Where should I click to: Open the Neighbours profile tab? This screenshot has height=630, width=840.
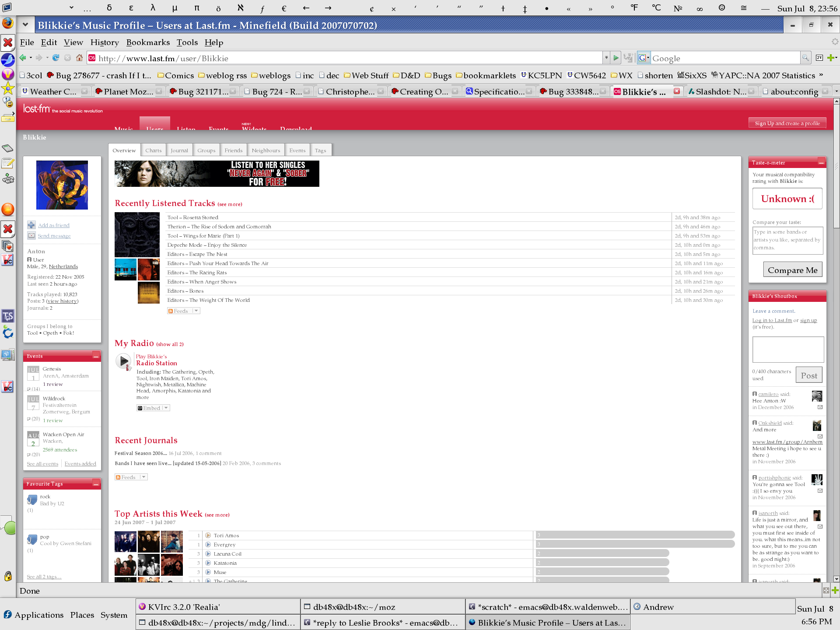point(266,150)
